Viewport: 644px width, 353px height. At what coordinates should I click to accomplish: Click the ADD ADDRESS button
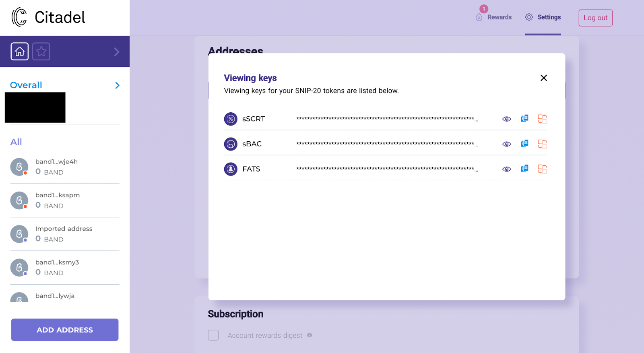click(65, 330)
